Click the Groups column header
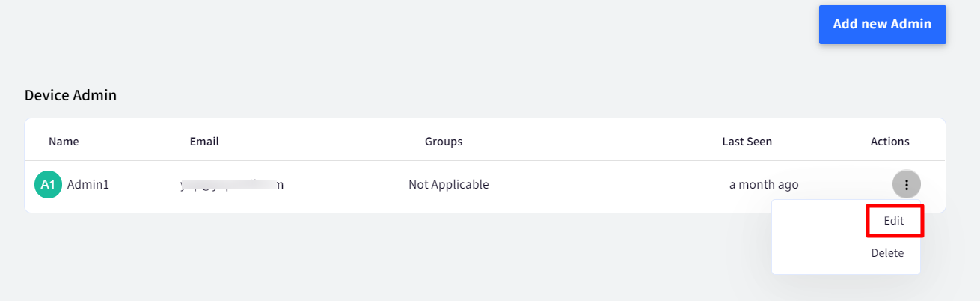Screen dimensions: 980x301 coord(444,141)
